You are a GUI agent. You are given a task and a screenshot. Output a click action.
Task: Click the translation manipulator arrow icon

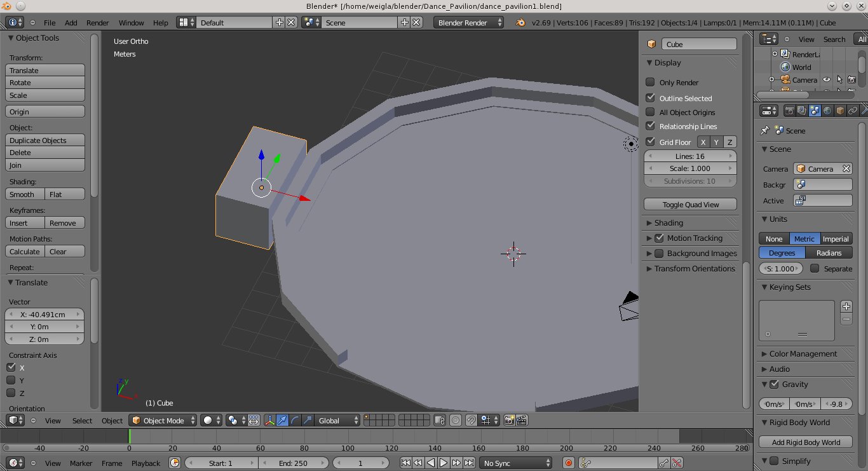[283, 420]
